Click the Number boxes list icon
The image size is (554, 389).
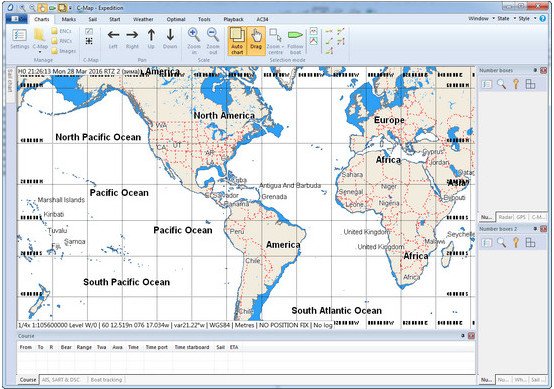tap(487, 84)
